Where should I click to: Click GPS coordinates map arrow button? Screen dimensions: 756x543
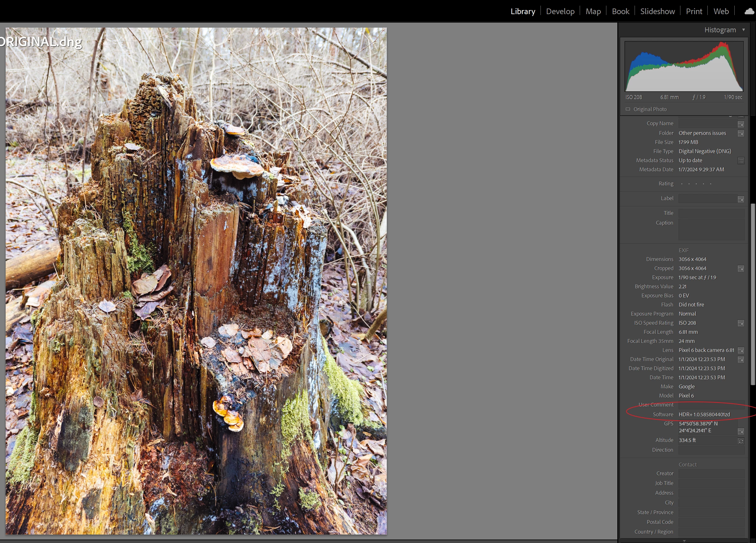coord(741,432)
